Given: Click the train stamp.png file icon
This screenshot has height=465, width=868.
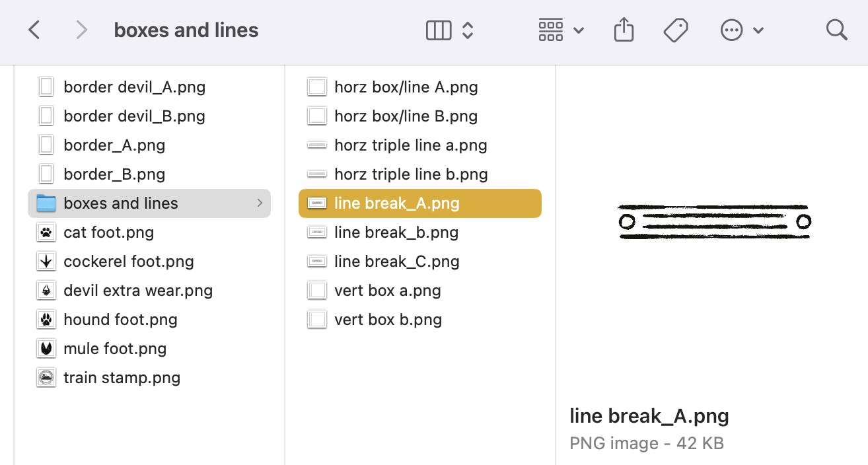Looking at the screenshot, I should (46, 378).
